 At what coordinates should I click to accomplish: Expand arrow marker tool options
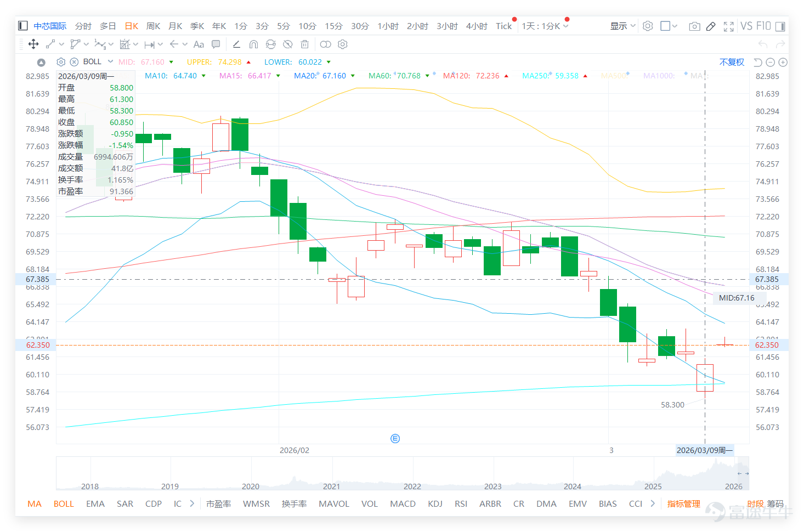tap(185, 44)
